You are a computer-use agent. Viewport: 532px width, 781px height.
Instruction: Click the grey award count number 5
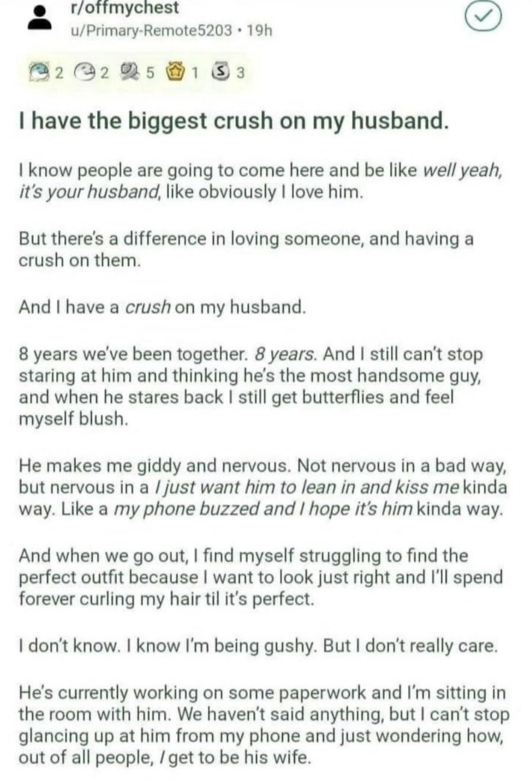click(150, 73)
